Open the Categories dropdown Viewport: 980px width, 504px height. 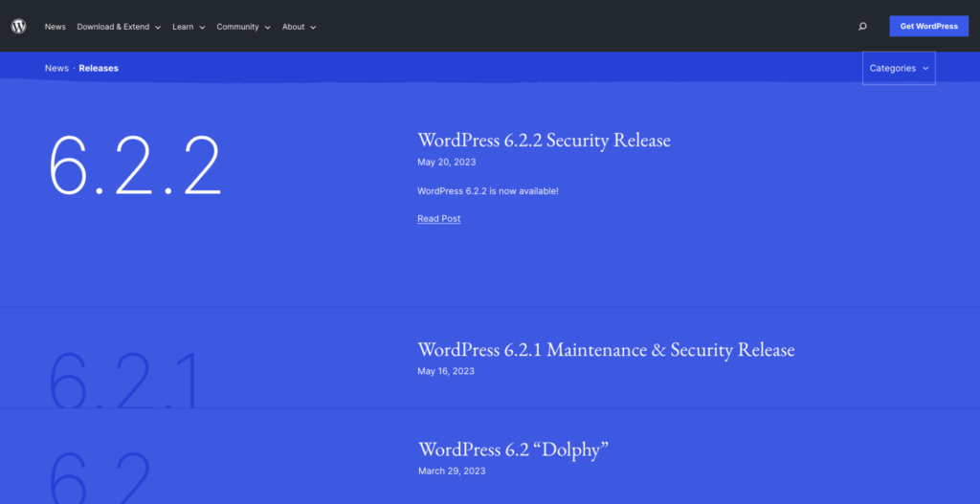coord(899,68)
